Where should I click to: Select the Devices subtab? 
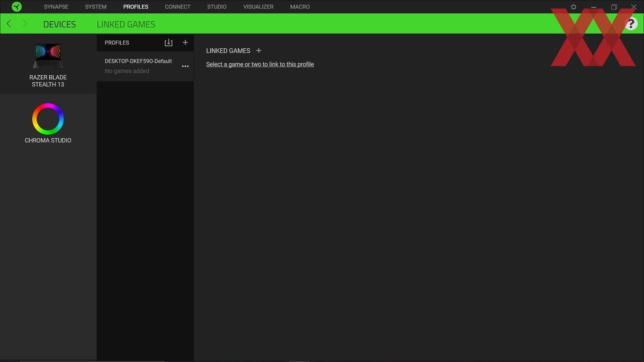pyautogui.click(x=60, y=24)
